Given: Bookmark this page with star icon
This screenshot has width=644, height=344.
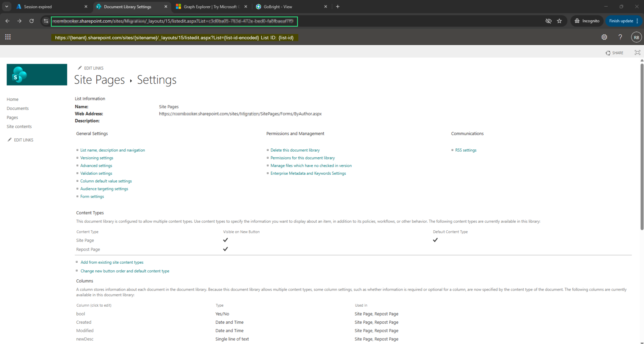Looking at the screenshot, I should [559, 21].
